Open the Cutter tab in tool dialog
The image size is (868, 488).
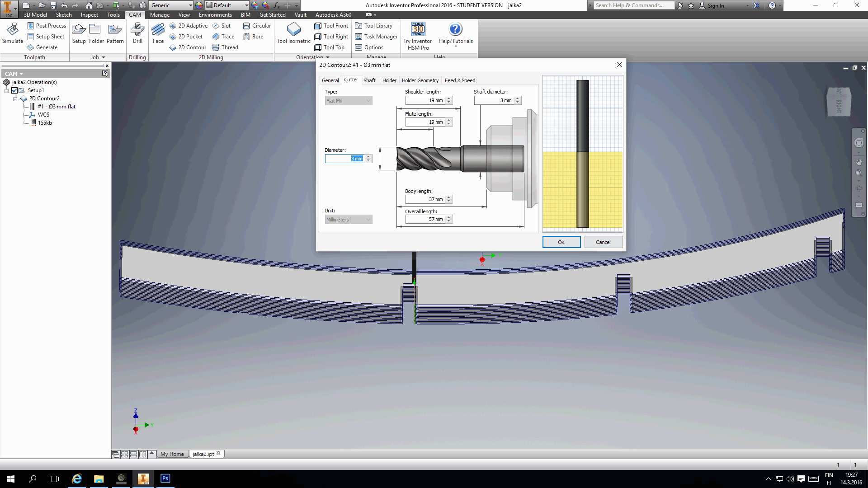point(351,80)
